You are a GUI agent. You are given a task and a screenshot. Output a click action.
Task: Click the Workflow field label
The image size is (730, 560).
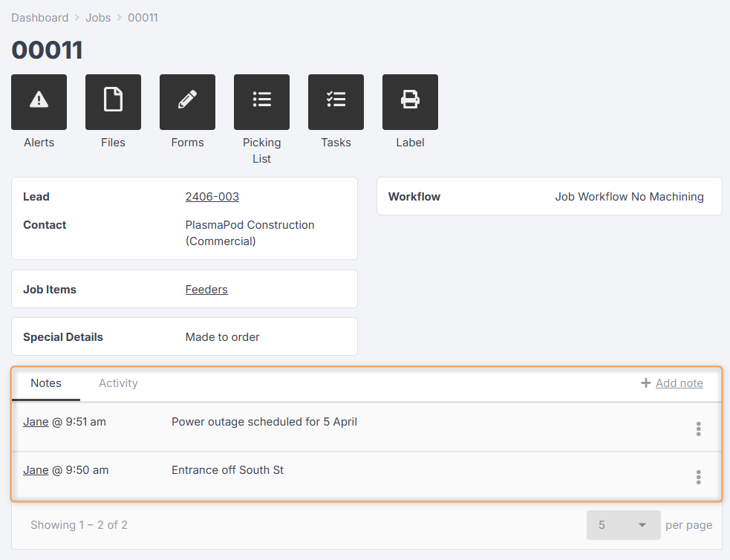[x=414, y=196]
